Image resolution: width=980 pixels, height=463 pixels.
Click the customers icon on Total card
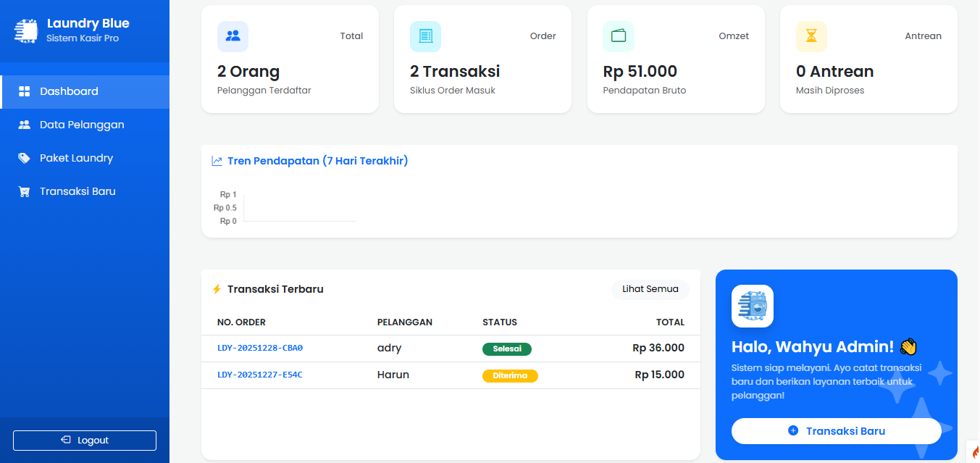[x=233, y=36]
